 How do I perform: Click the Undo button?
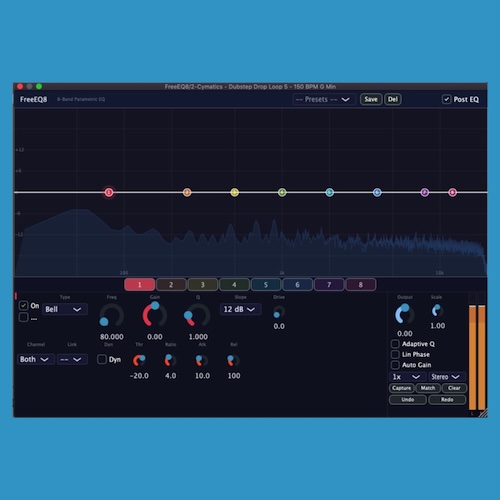coord(408,400)
